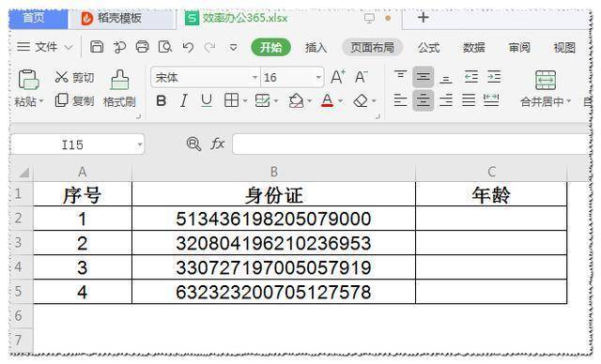
Task: Open Print Preview icon with magnifier
Action: click(x=165, y=47)
